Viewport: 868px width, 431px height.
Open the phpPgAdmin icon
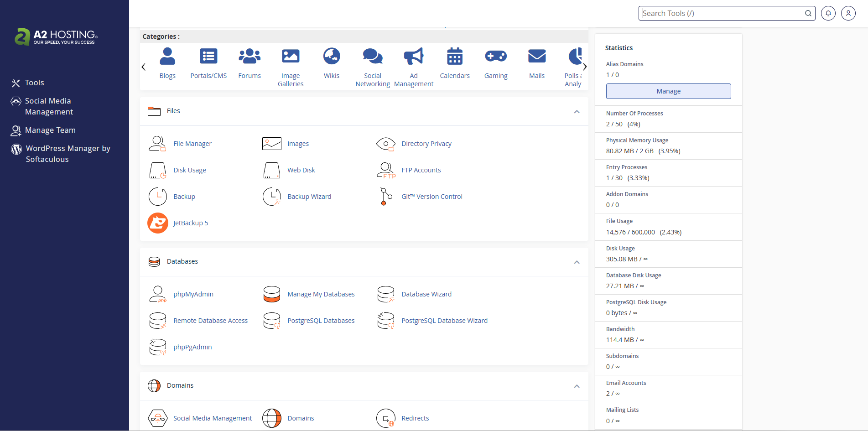click(158, 347)
